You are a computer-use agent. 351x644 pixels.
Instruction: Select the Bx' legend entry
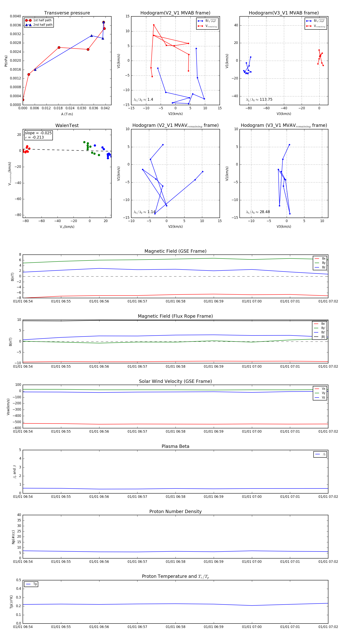320,324
